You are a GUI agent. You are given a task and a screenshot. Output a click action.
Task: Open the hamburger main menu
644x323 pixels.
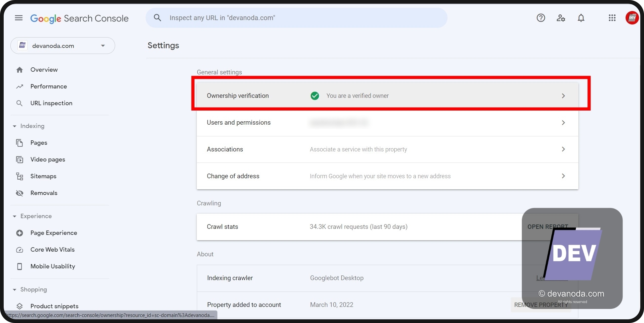[x=19, y=18]
